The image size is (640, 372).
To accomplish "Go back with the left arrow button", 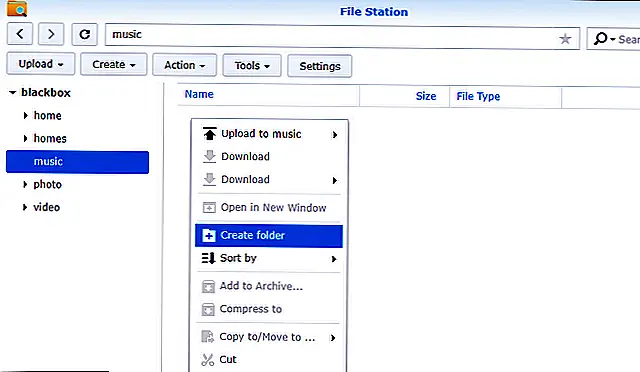I will click(20, 34).
